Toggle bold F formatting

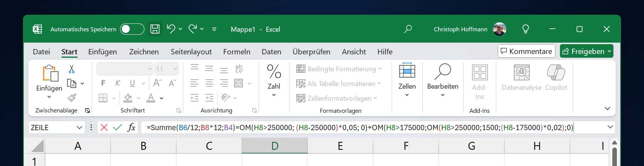[x=103, y=83]
